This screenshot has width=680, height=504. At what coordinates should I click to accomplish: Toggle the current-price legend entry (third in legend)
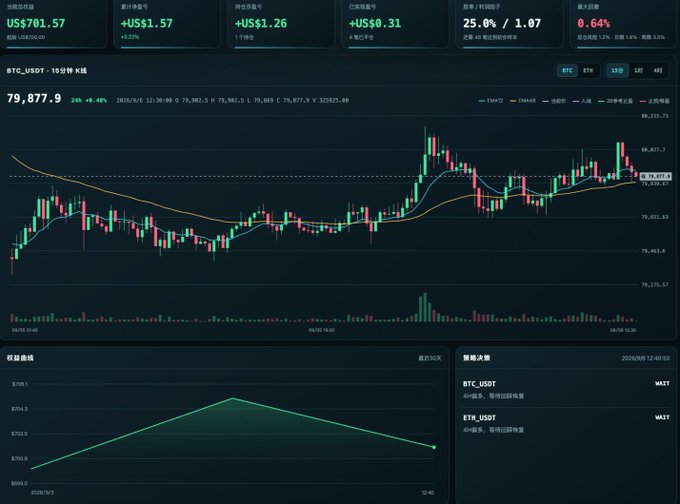click(554, 101)
